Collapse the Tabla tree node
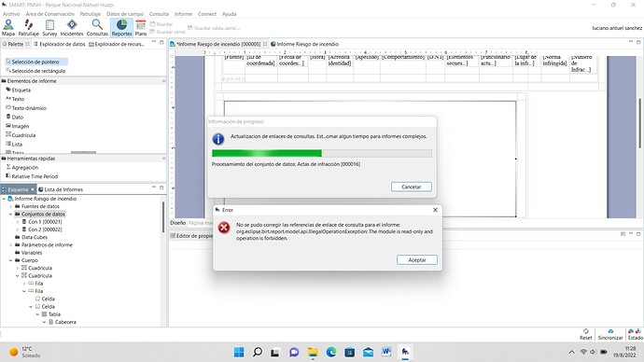 coord(37,314)
